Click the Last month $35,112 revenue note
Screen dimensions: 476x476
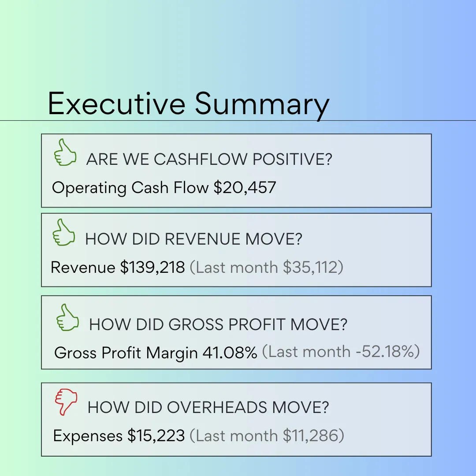266,267
